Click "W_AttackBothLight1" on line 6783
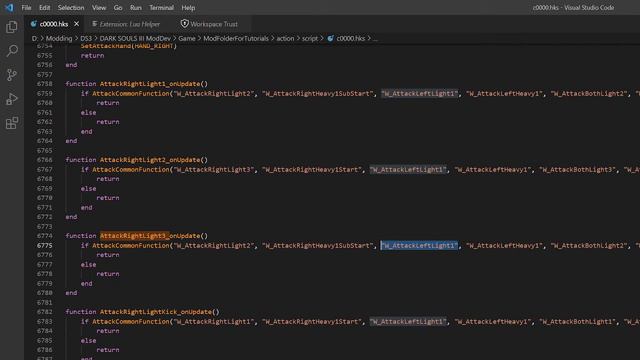640x360 pixels. pyautogui.click(x=578, y=321)
